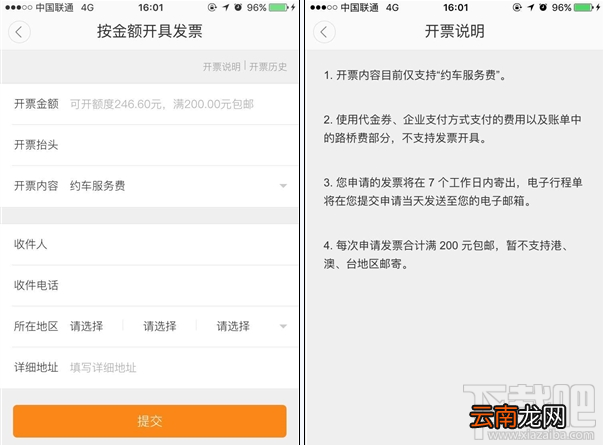This screenshot has height=445, width=603.
Task: Tap rule 3 text about 7 个工作日内寄出
Action: coord(452,192)
